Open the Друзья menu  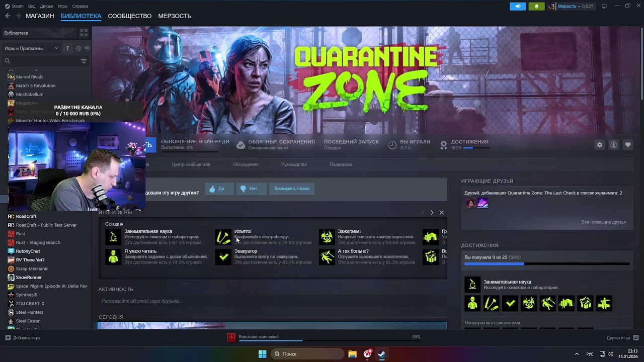(47, 6)
